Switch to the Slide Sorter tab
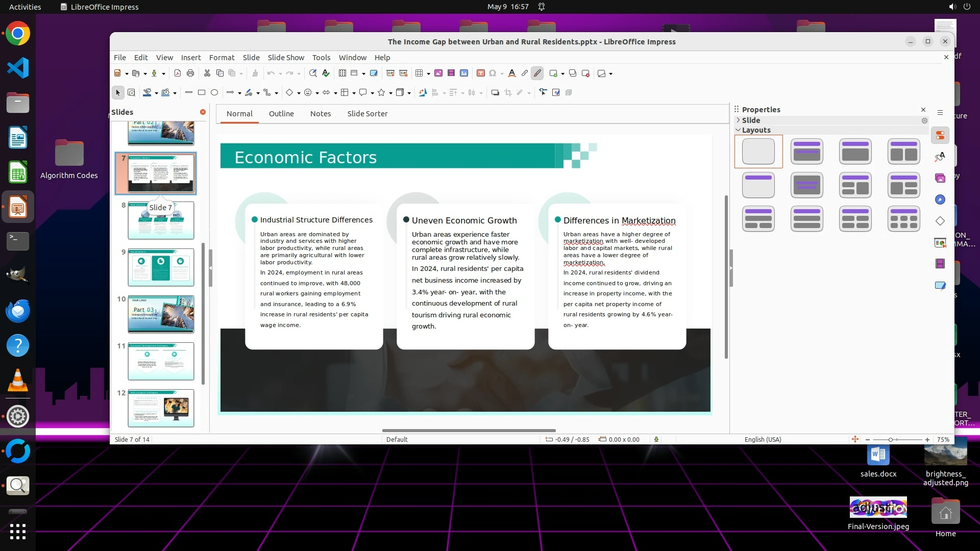 point(367,114)
